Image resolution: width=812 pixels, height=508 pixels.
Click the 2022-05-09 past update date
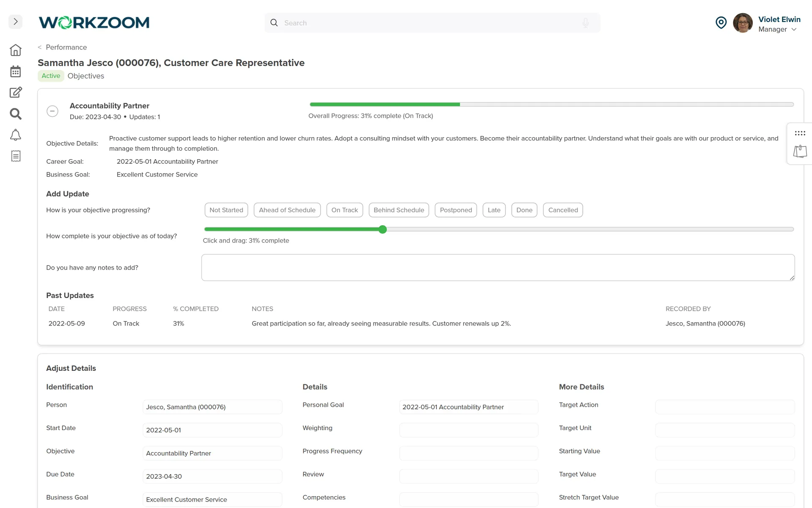tap(67, 323)
